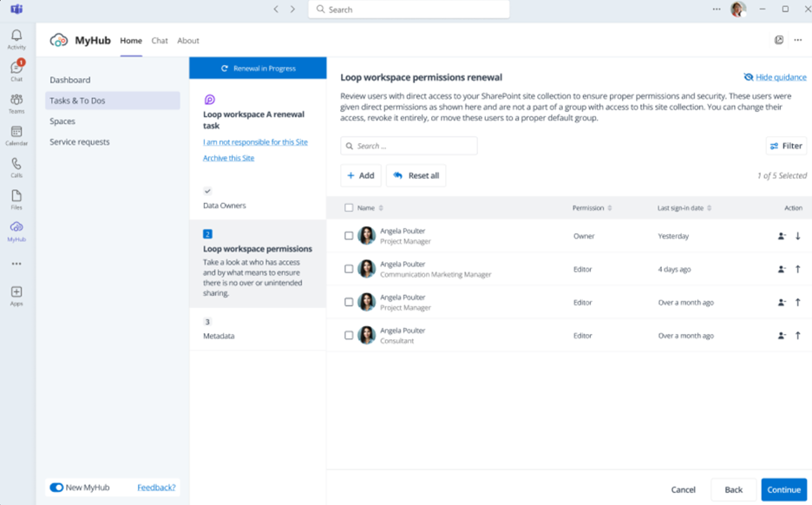Image resolution: width=812 pixels, height=505 pixels.
Task: Click the Continue button
Action: pyautogui.click(x=783, y=489)
